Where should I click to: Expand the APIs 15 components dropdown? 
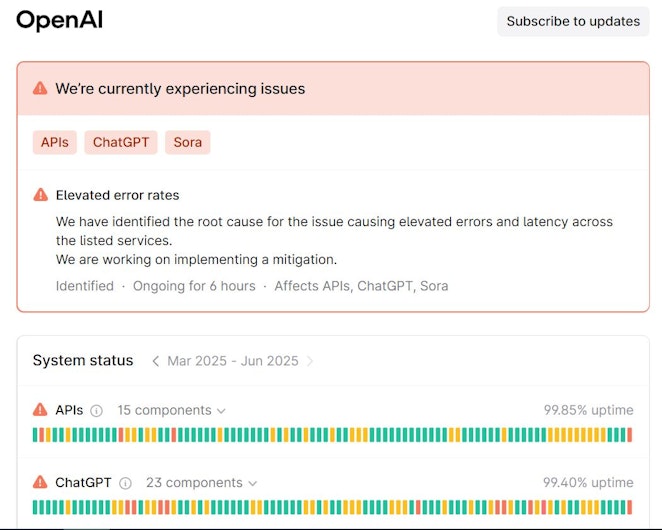(171, 410)
